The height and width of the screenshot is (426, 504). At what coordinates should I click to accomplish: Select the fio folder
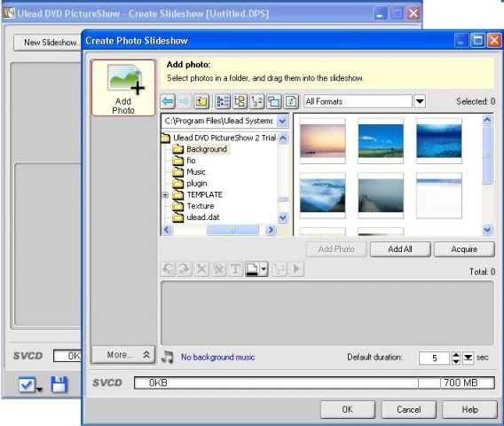[x=191, y=161]
